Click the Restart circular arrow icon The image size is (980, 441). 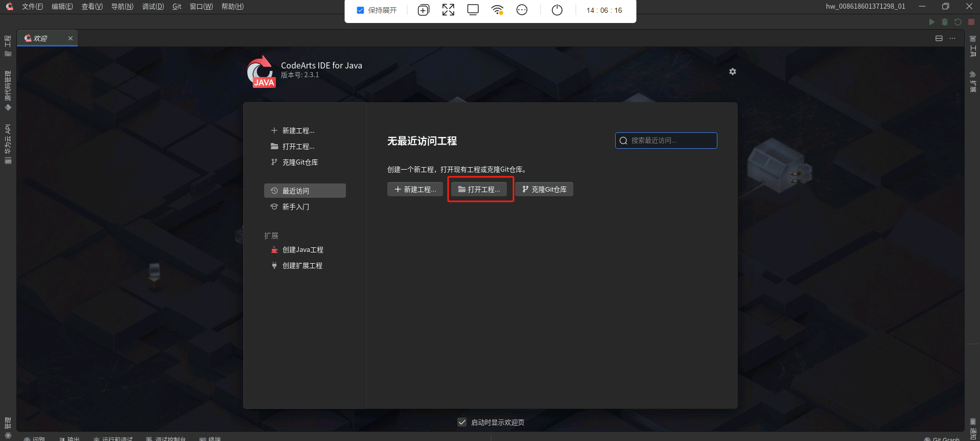[958, 22]
